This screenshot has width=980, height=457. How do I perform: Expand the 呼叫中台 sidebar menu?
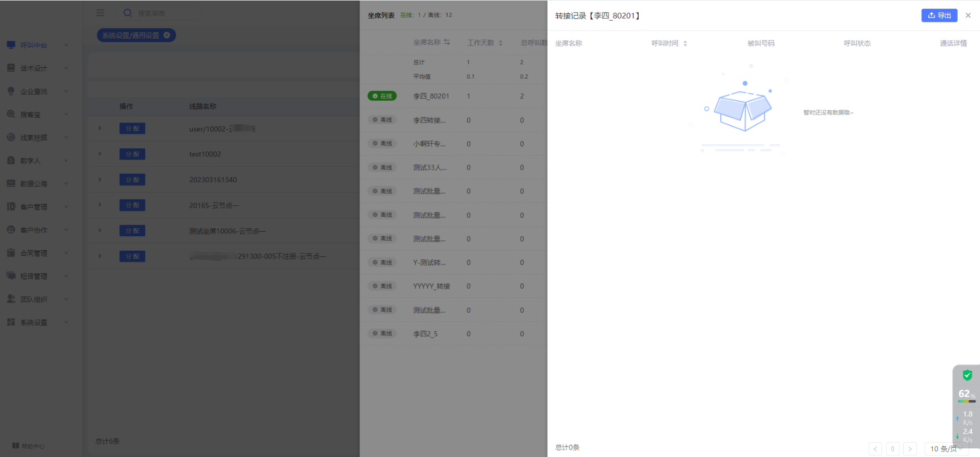tap(34, 45)
